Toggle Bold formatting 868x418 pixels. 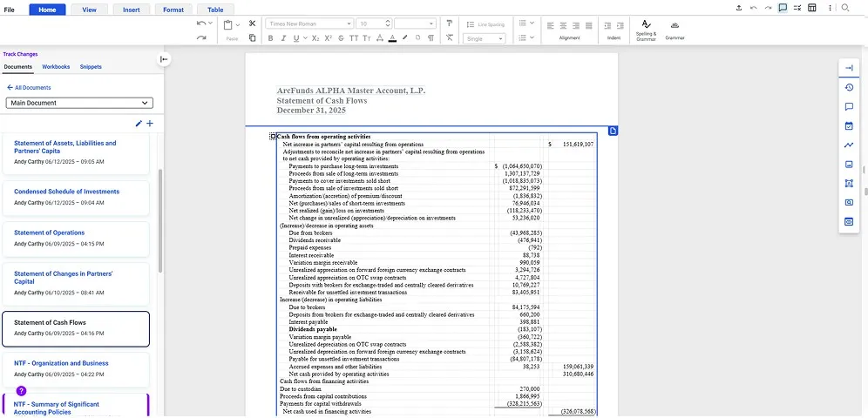tap(271, 38)
